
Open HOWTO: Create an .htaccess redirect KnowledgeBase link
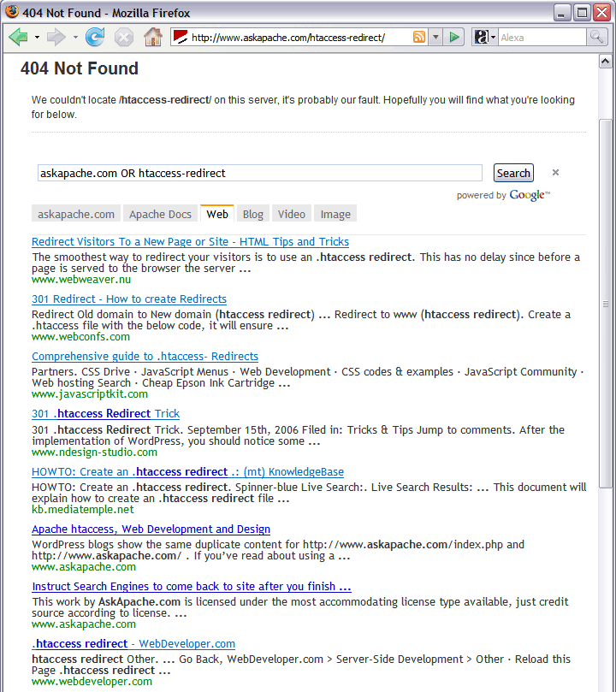coord(187,472)
